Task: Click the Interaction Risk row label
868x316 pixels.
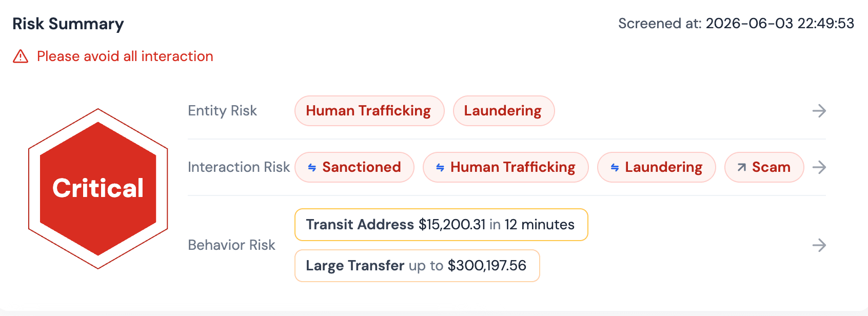Action: tap(239, 167)
